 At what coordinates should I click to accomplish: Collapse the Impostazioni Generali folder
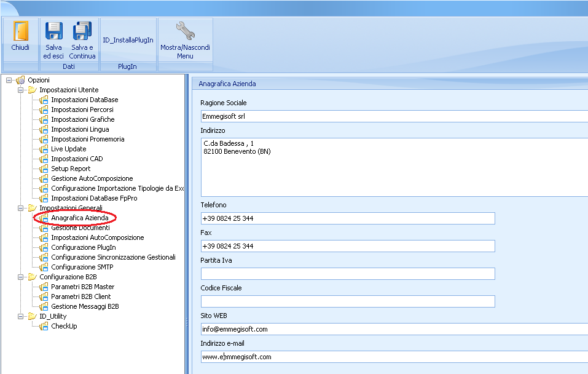21,208
